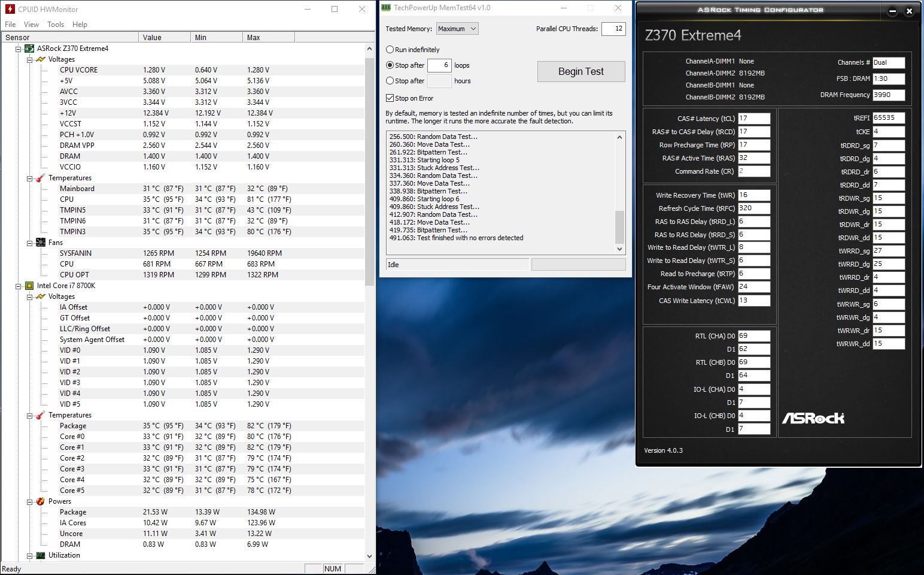This screenshot has height=575, width=924.
Task: Click the Powers flame icon
Action: click(41, 501)
